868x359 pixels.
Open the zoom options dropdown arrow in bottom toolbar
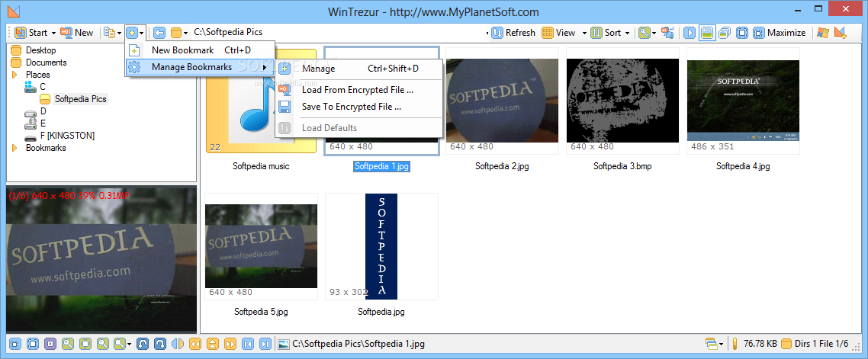129,344
